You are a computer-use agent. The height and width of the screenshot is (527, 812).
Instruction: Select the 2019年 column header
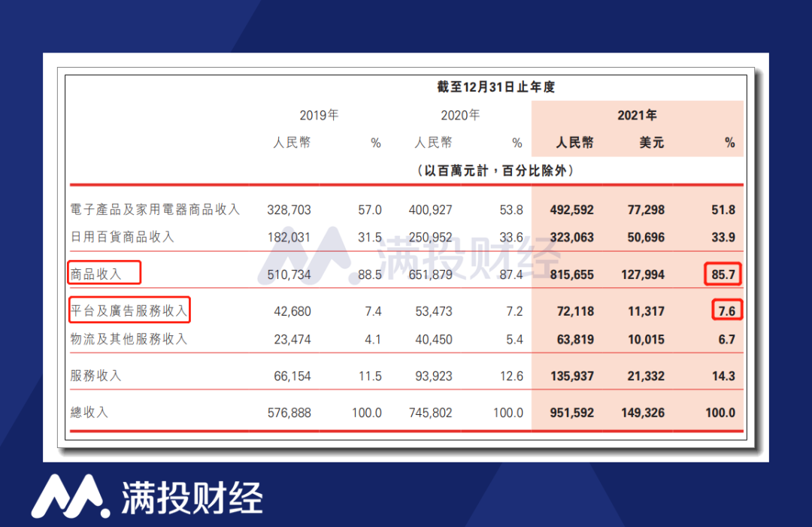(x=319, y=115)
